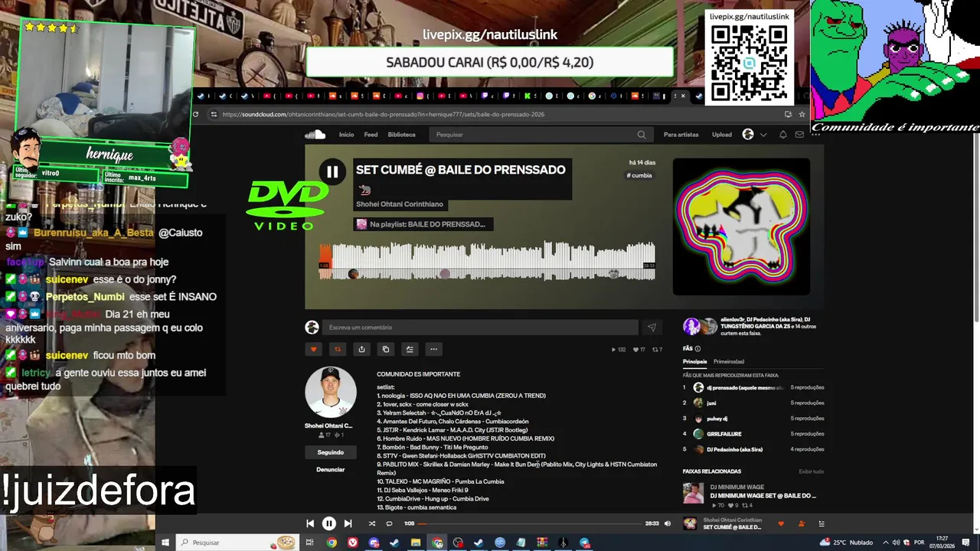Open DJ MINIMUM WAGE SET related track
The width and height of the screenshot is (980, 551).
tap(763, 495)
